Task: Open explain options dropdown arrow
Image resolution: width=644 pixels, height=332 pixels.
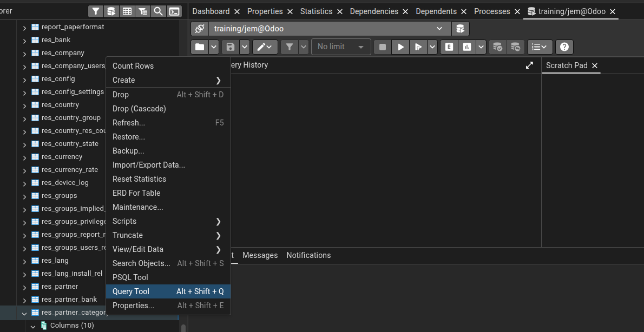Action: point(481,47)
